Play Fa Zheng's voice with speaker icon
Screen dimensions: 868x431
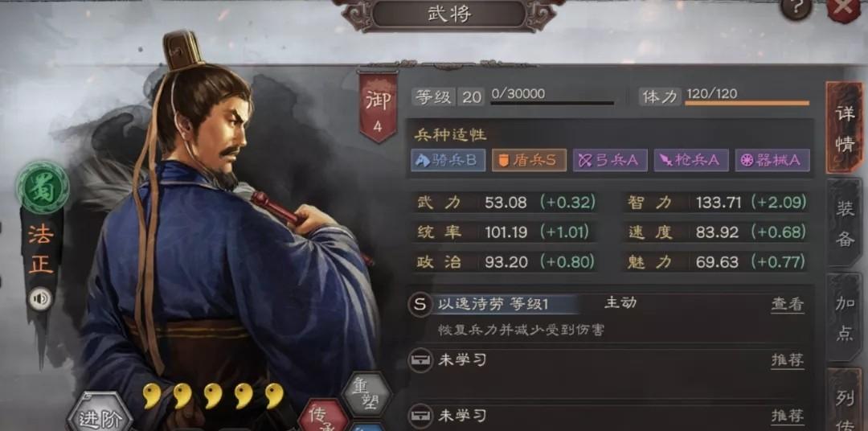click(40, 300)
